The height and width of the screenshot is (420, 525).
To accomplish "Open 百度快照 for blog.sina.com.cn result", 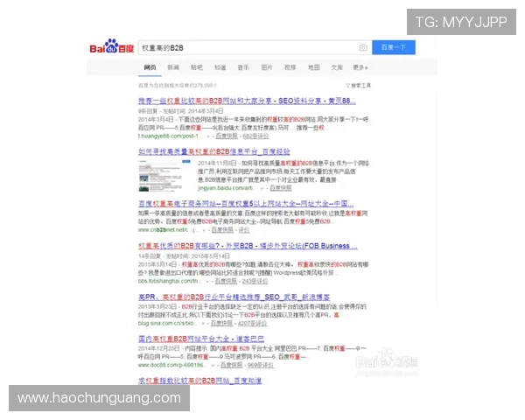I will pyautogui.click(x=221, y=323).
